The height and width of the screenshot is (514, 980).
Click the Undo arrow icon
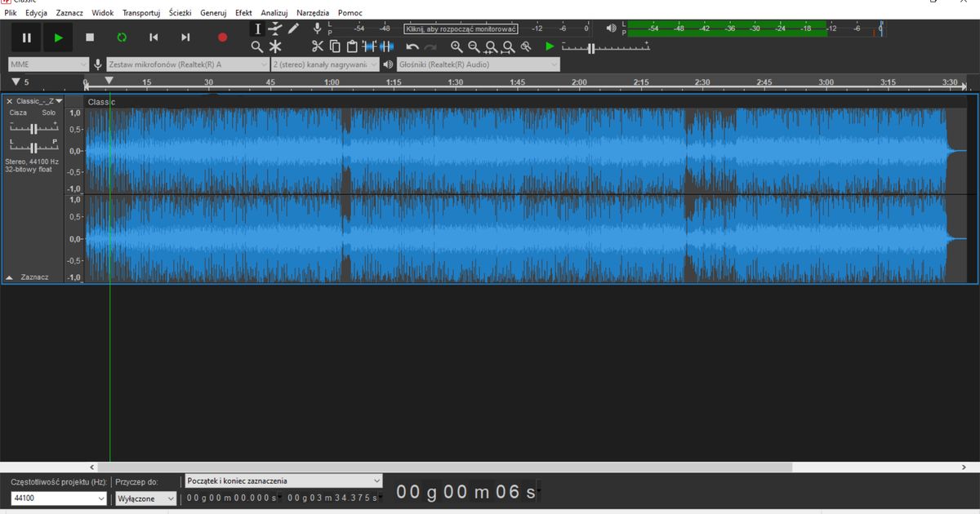pyautogui.click(x=412, y=47)
